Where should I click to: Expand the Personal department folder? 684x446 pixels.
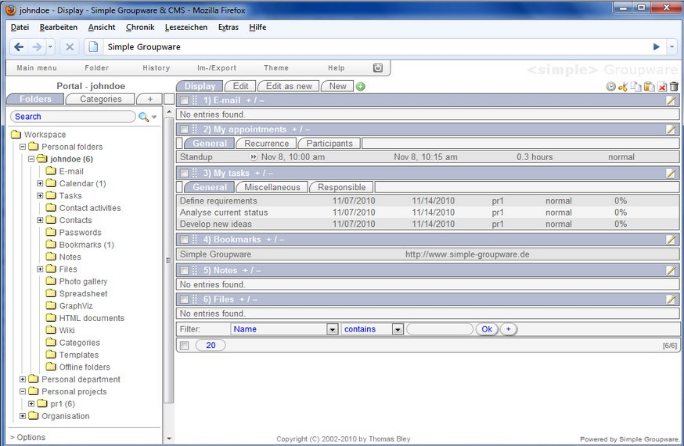22,380
